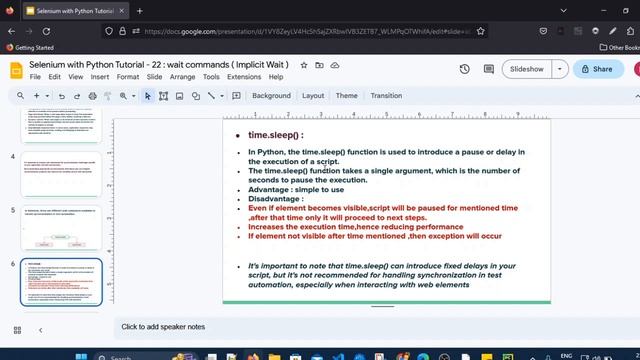The width and height of the screenshot is (640, 360).
Task: Bookmark this page star icon
Action: coord(480,31)
